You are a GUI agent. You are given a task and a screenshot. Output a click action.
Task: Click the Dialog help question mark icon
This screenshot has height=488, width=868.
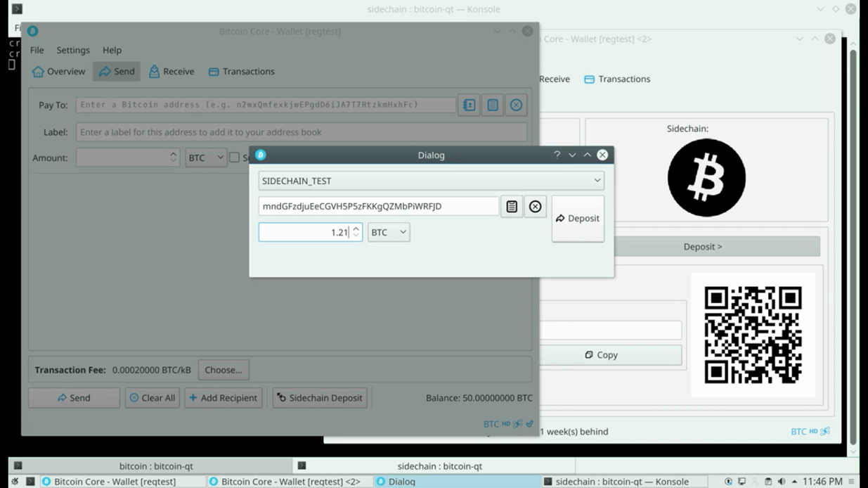pos(557,155)
